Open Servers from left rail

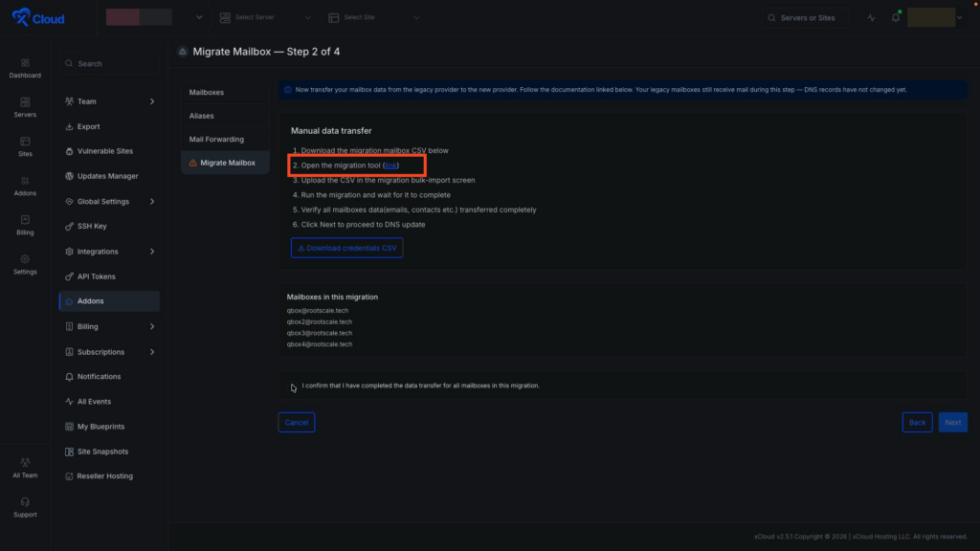pos(25,108)
